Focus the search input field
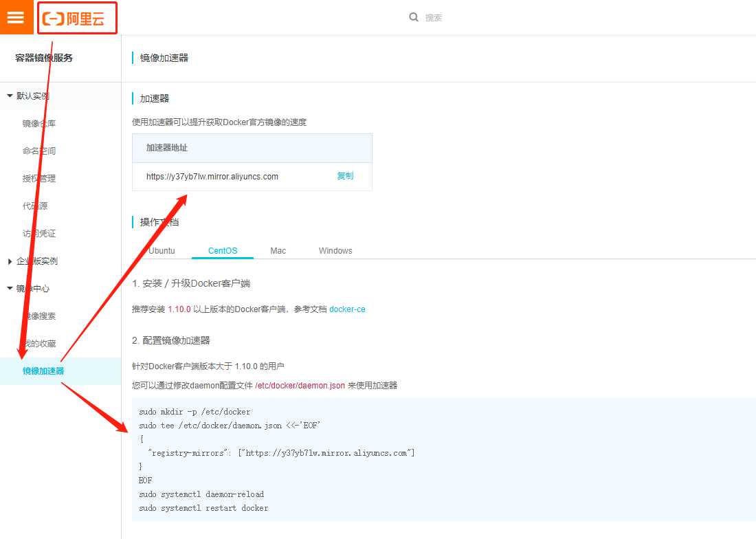 coord(434,18)
